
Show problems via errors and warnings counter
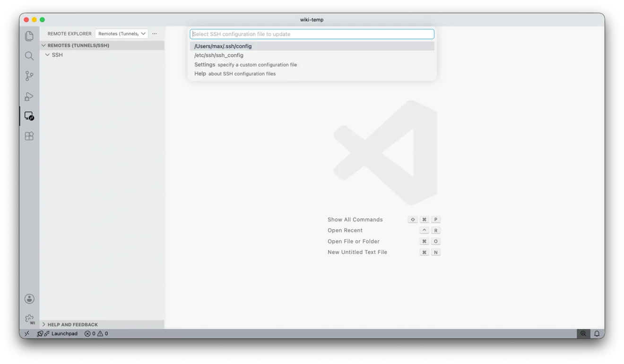tap(96, 334)
